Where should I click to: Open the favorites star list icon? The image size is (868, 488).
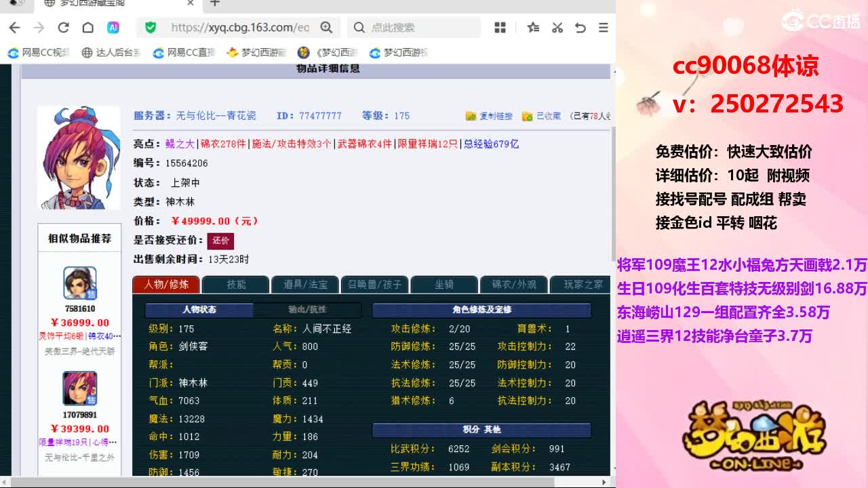pyautogui.click(x=533, y=28)
